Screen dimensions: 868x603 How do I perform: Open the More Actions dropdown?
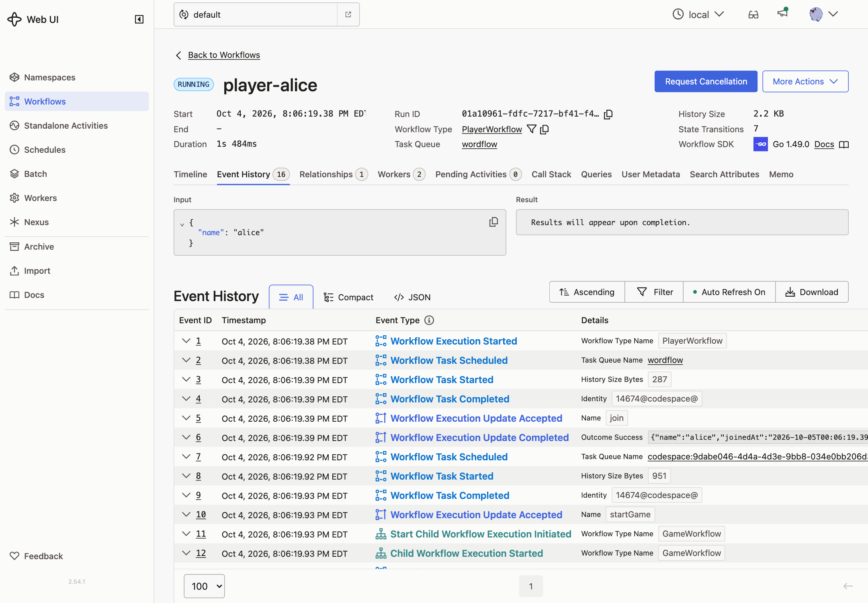click(805, 81)
